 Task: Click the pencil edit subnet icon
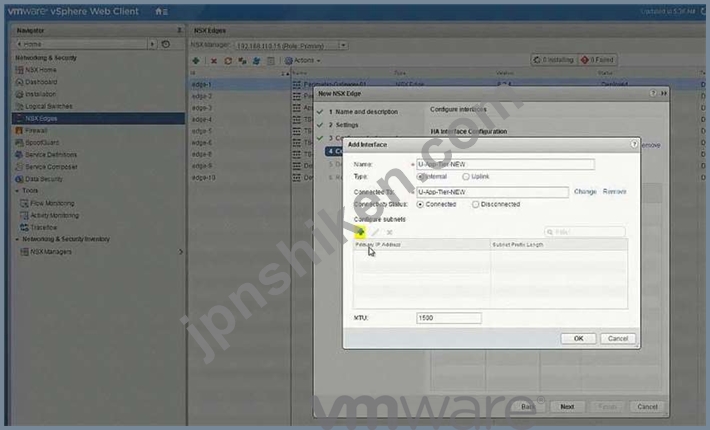click(375, 232)
